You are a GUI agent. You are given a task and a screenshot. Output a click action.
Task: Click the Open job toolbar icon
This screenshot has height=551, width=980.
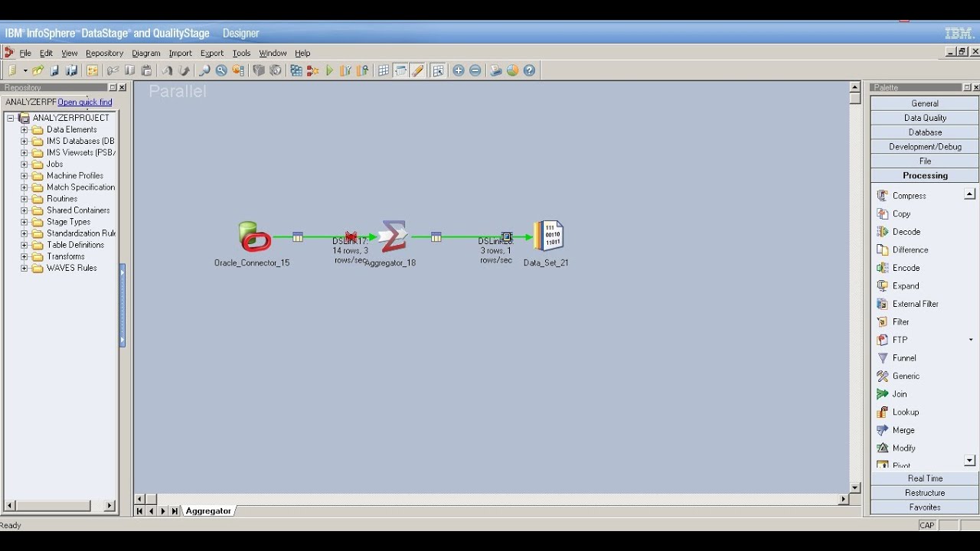38,70
